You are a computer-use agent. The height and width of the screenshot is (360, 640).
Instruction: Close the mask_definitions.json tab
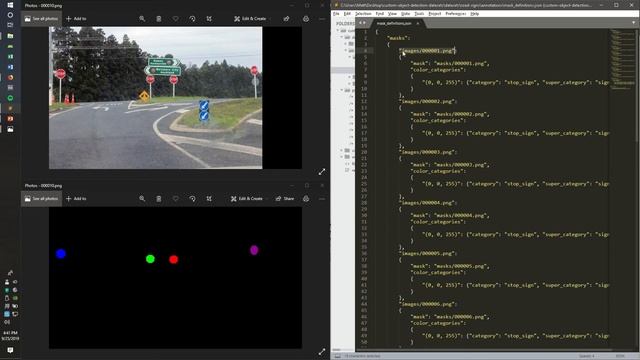click(418, 23)
